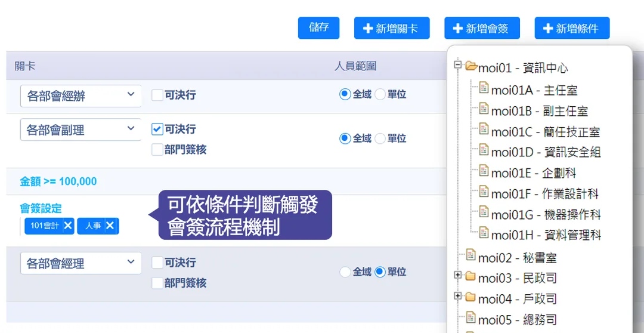Click the 金額 >= 100,000 condition link

58,181
